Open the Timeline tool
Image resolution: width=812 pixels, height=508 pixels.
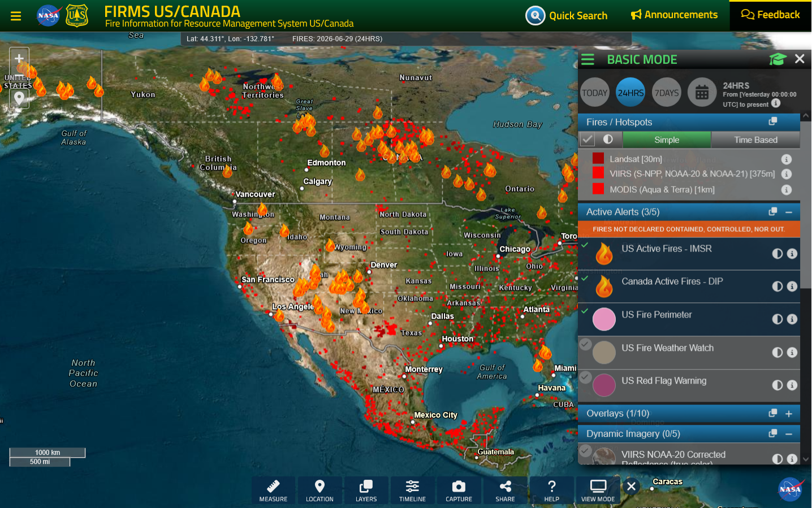coord(412,490)
